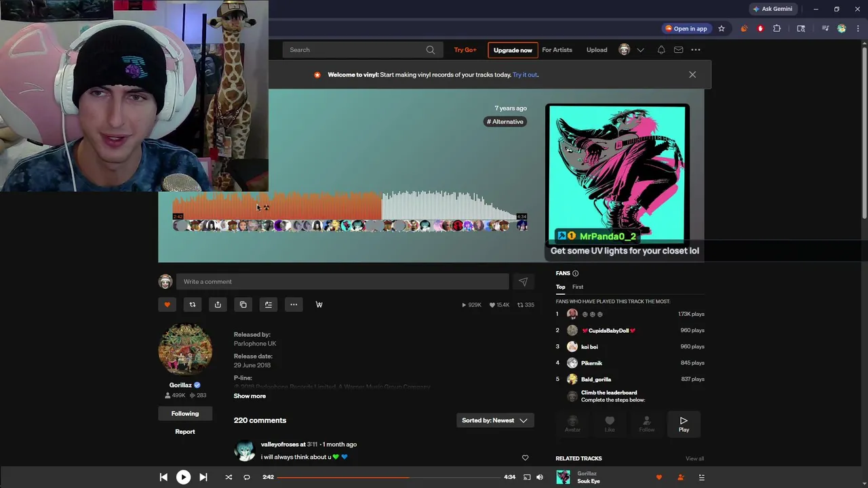Click Open in app button

686,28
